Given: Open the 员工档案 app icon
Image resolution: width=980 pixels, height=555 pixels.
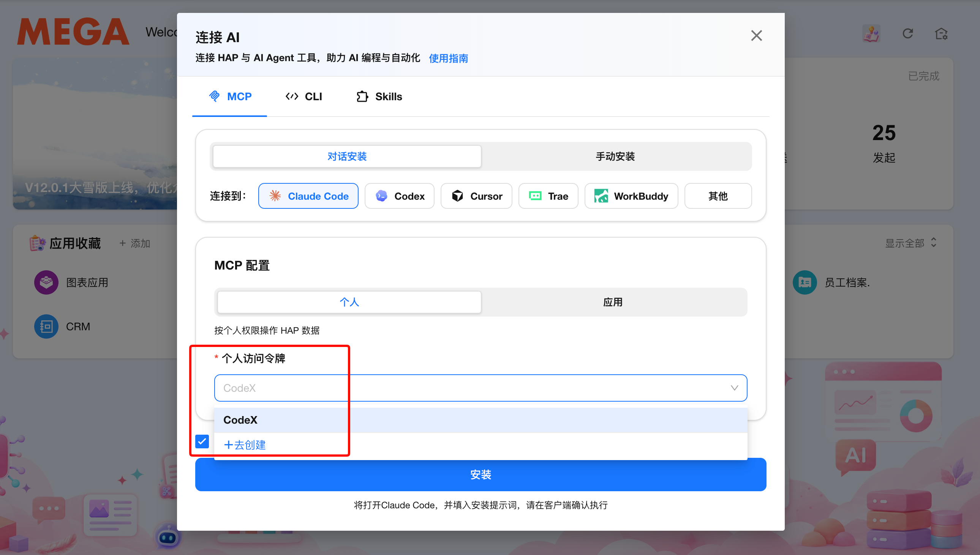Looking at the screenshot, I should (x=805, y=282).
